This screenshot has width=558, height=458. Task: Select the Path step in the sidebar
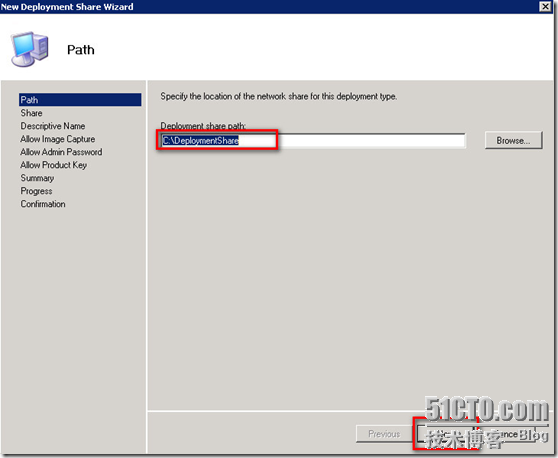(x=80, y=100)
